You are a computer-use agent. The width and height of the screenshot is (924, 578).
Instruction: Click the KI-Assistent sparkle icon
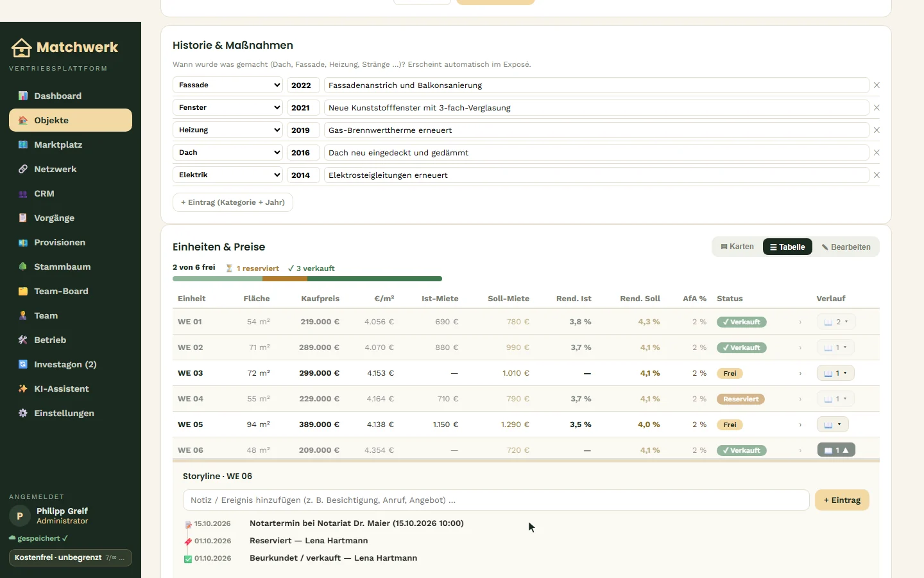[23, 389]
